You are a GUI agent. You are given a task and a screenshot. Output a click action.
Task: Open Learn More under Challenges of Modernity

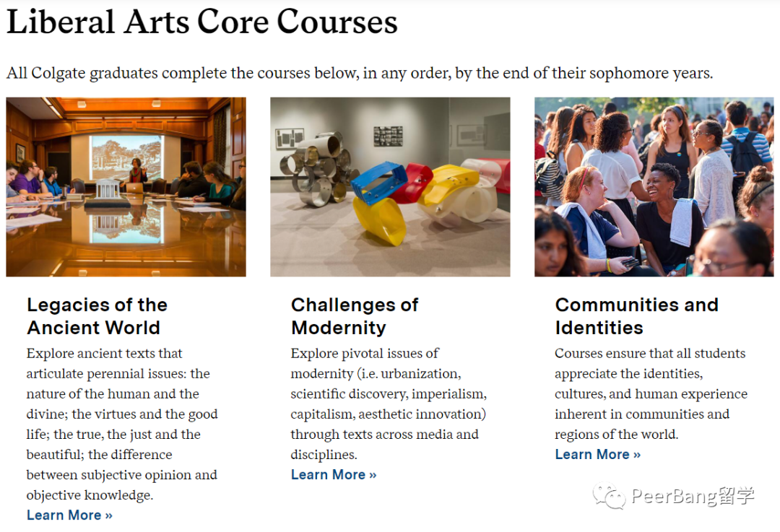334,475
